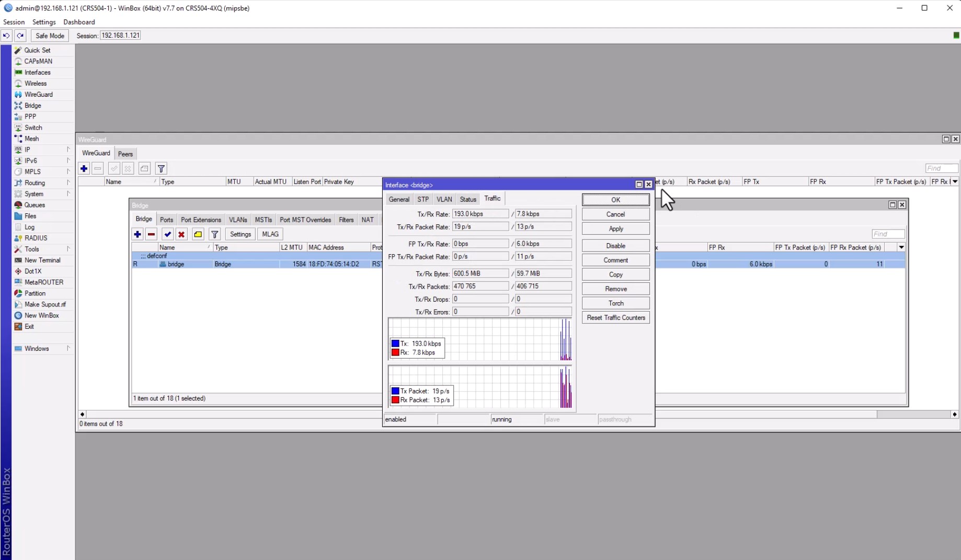Image resolution: width=961 pixels, height=560 pixels.
Task: Click Reset Traffic Counters button
Action: [615, 317]
